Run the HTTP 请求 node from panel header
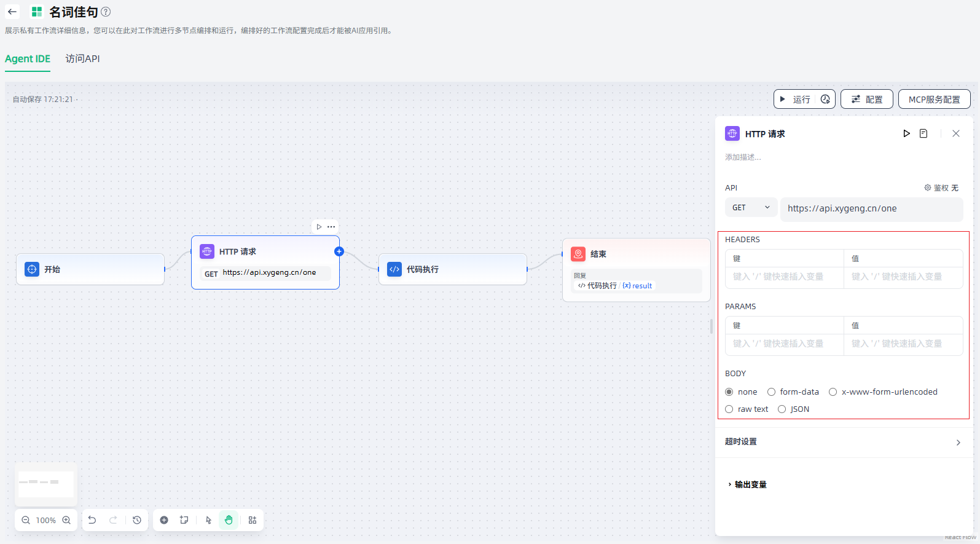The width and height of the screenshot is (980, 544). (x=906, y=133)
